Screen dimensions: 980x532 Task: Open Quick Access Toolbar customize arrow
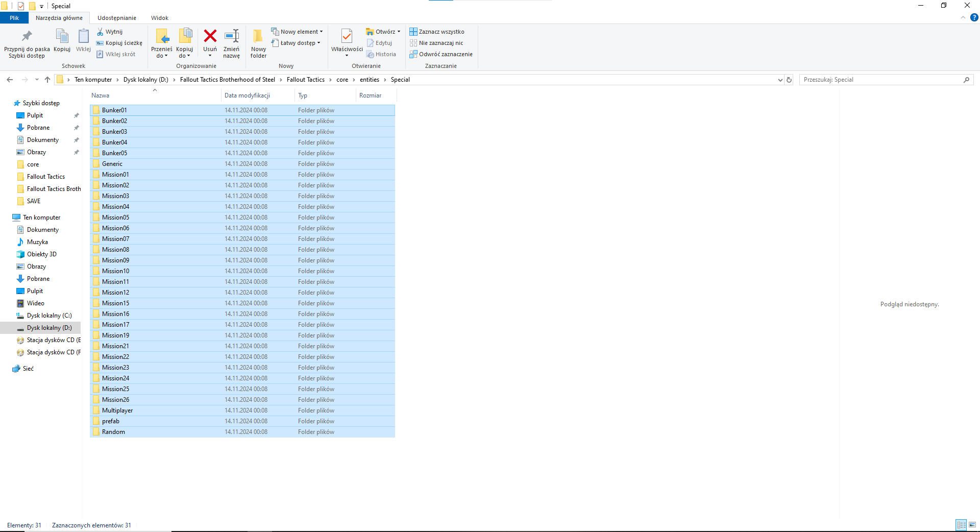click(x=41, y=6)
